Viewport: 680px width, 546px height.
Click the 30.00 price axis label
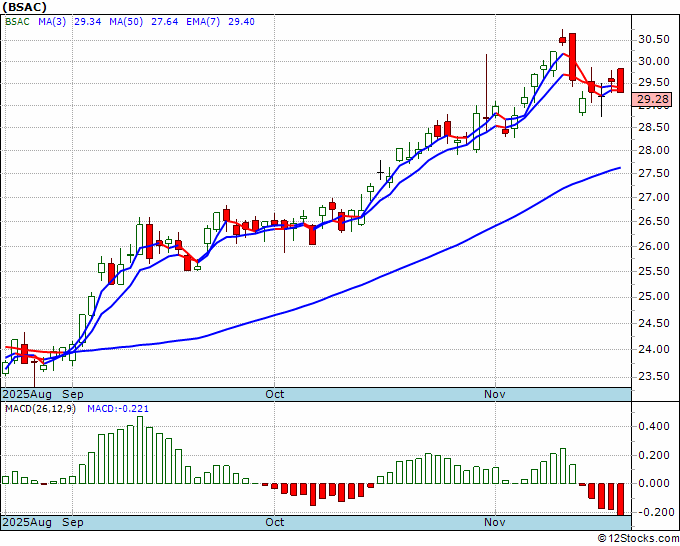(654, 61)
